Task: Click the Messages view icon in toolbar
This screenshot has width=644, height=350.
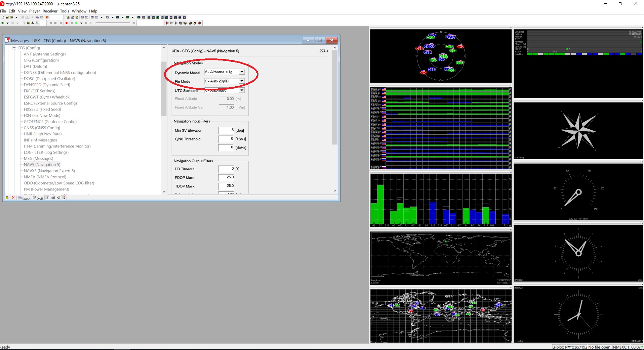Action: 82,17
